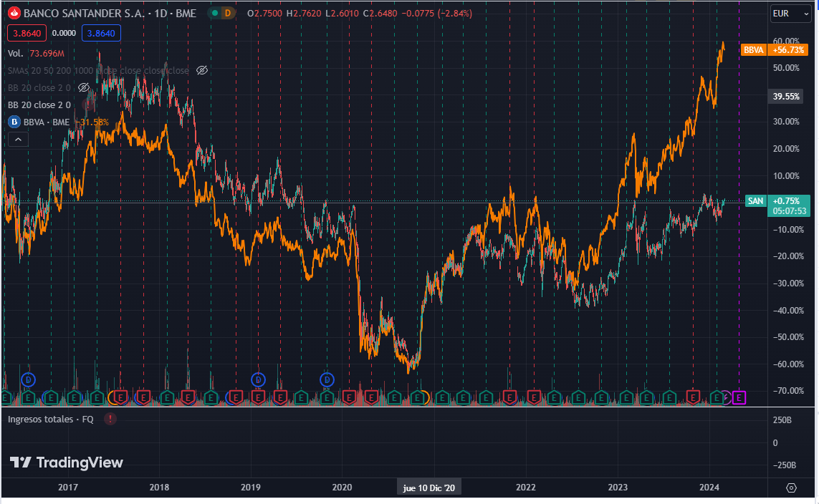Click the Vol. volume legend label
The image size is (819, 504).
16,53
